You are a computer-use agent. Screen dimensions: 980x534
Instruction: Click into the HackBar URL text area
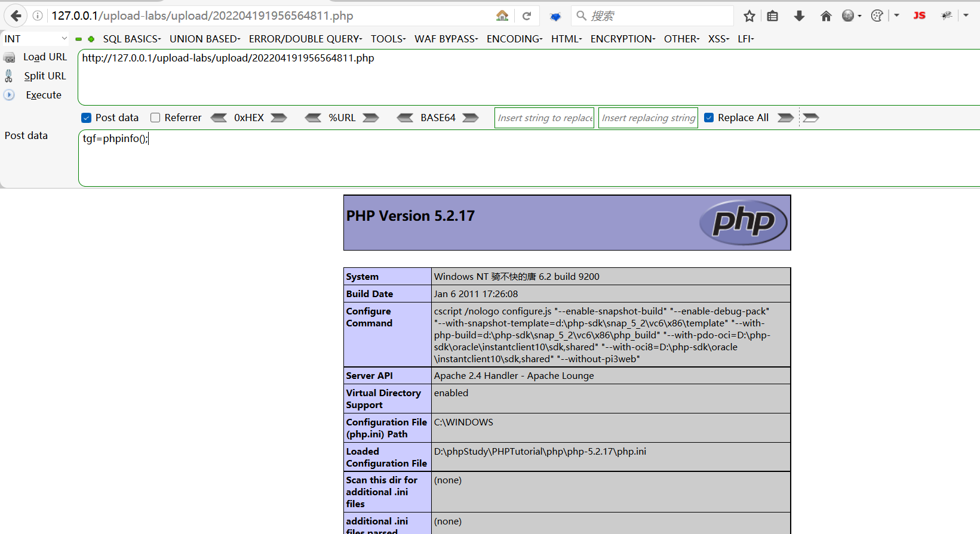tap(529, 77)
